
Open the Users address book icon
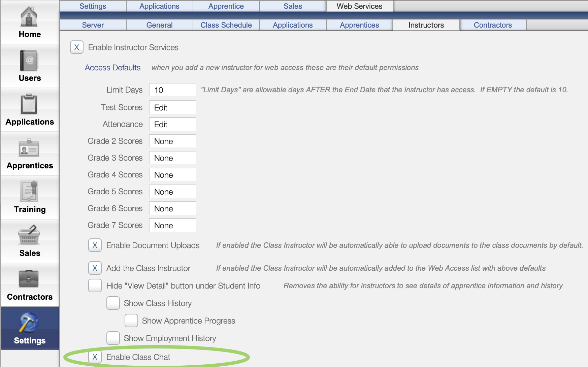(30, 61)
